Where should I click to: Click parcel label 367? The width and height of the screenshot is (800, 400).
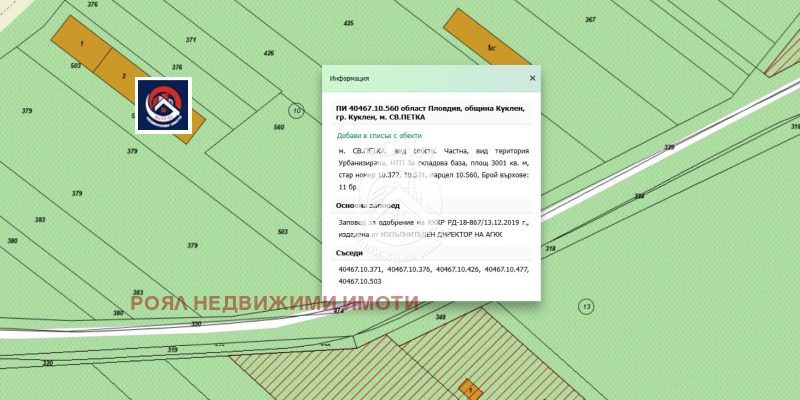click(x=590, y=19)
